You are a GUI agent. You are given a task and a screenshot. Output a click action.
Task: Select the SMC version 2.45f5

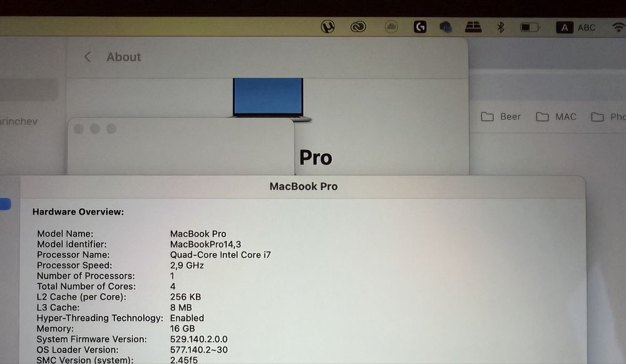183,360
